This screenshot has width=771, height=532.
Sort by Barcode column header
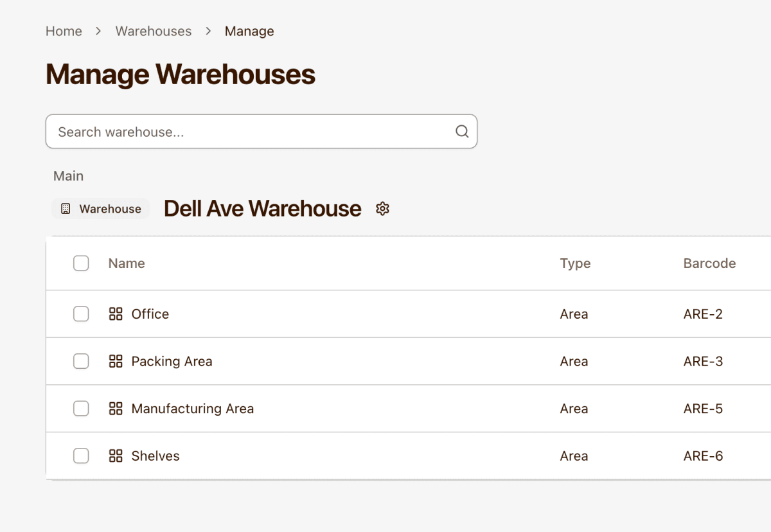point(709,263)
